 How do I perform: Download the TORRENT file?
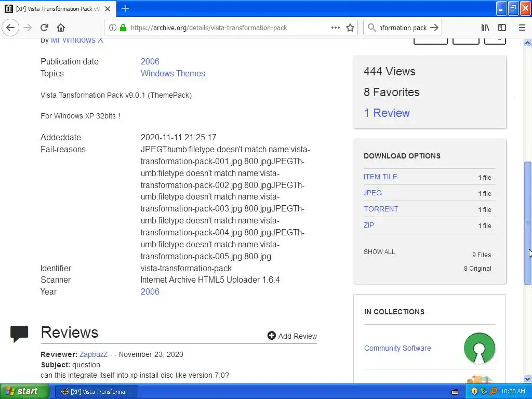381,209
